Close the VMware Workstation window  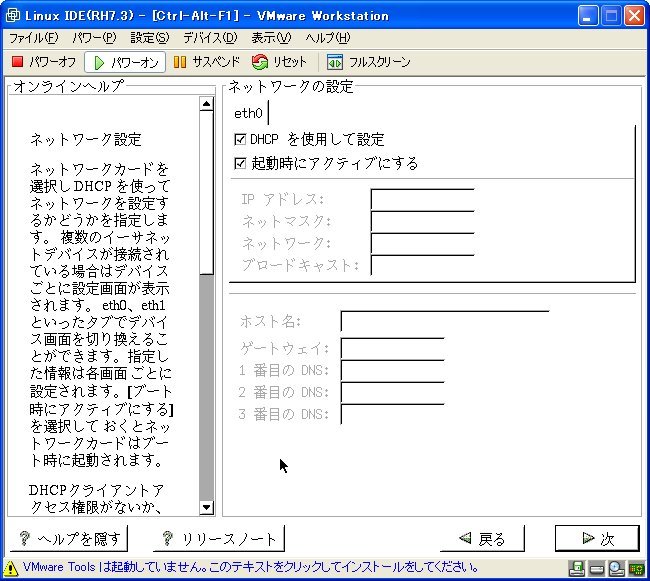[635, 16]
